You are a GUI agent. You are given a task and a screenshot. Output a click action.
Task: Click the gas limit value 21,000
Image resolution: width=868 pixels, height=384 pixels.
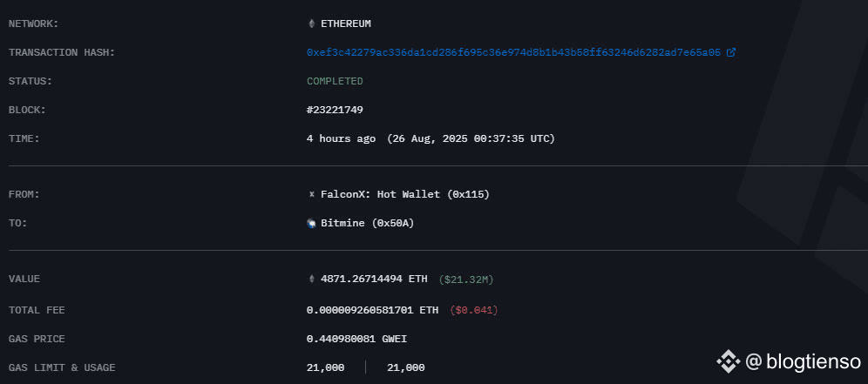pyautogui.click(x=326, y=367)
